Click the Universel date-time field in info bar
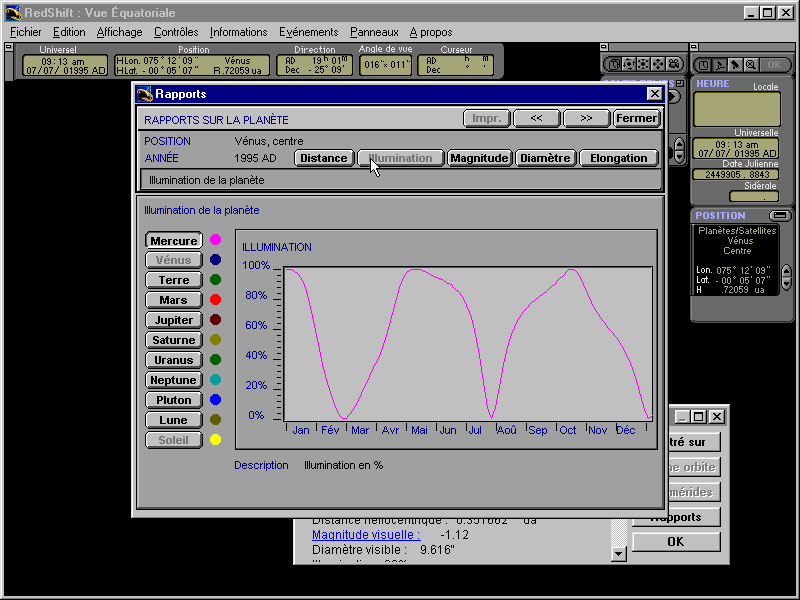The image size is (800, 600). (x=65, y=66)
